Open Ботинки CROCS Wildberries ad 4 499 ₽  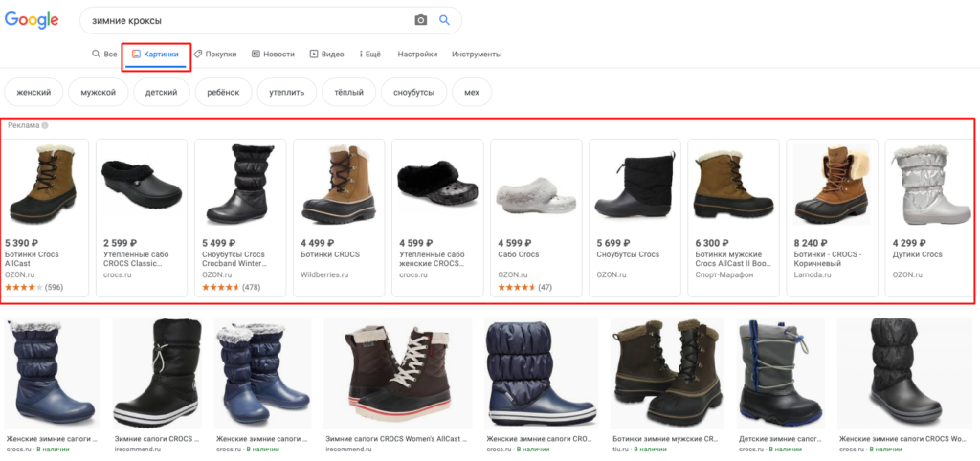coord(339,217)
